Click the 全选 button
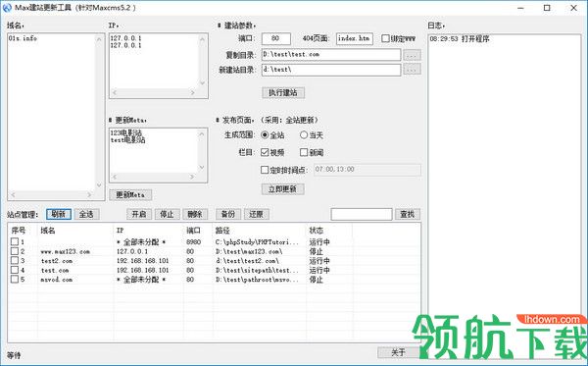 [x=86, y=214]
